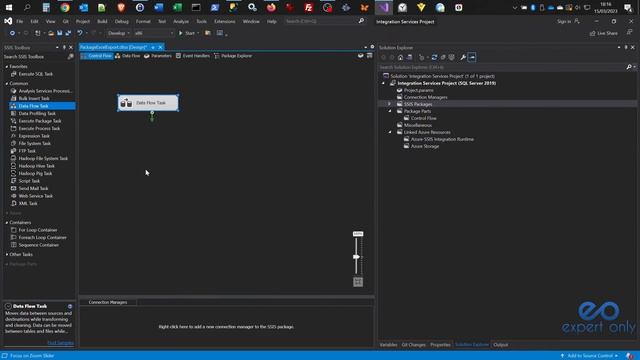640x360 pixels.
Task: Click Sign in at top right
Action: [568, 21]
